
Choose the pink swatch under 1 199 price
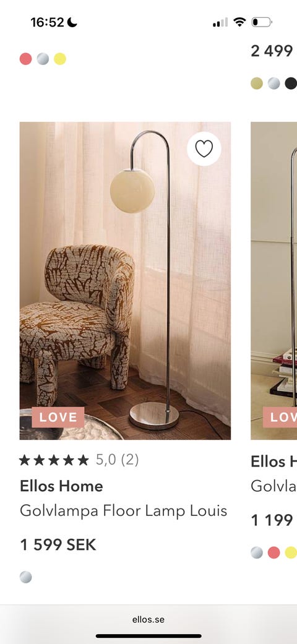273,552
